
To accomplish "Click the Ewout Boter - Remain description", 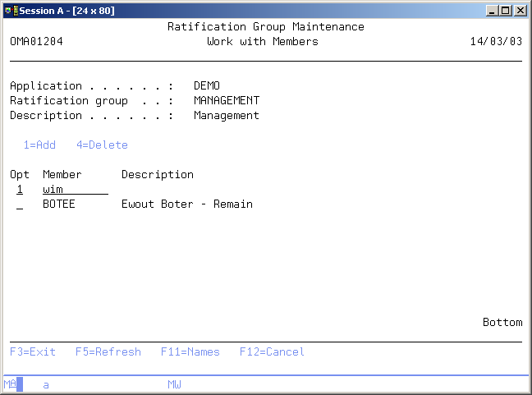I will click(186, 204).
